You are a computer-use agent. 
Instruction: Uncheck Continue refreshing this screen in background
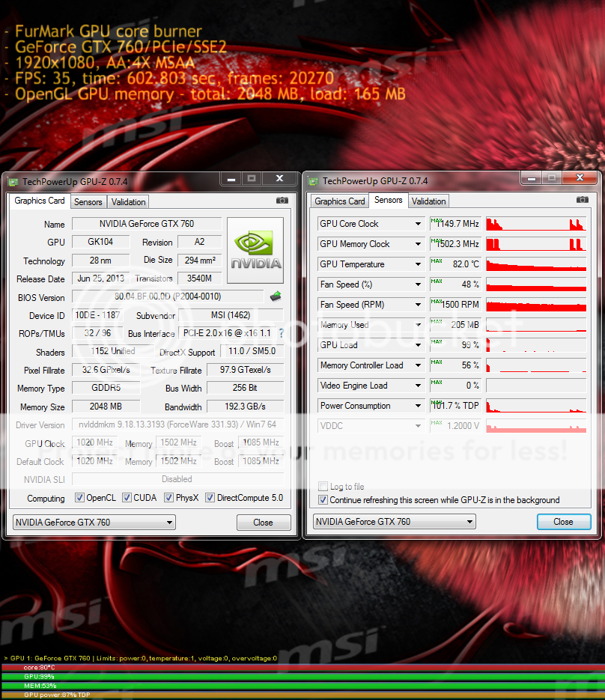tap(323, 500)
